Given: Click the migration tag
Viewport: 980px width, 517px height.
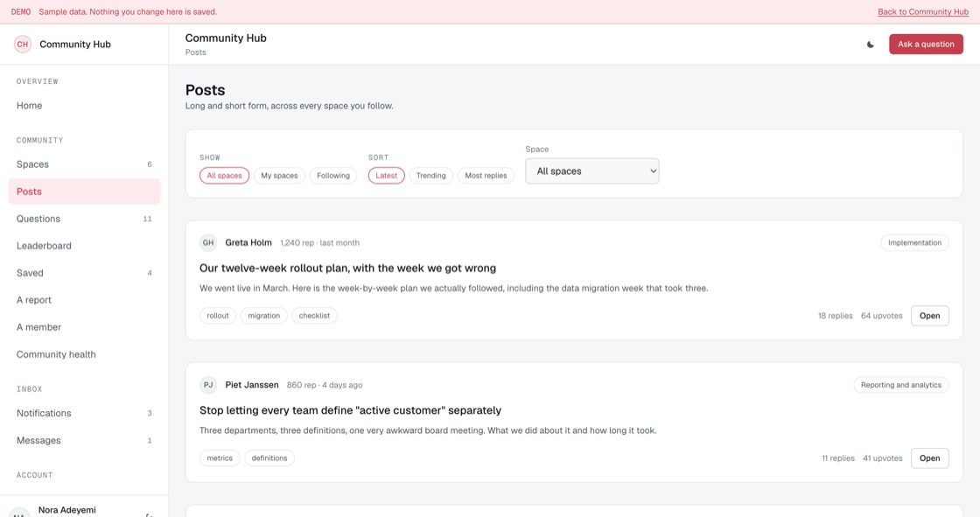Looking at the screenshot, I should pos(263,316).
